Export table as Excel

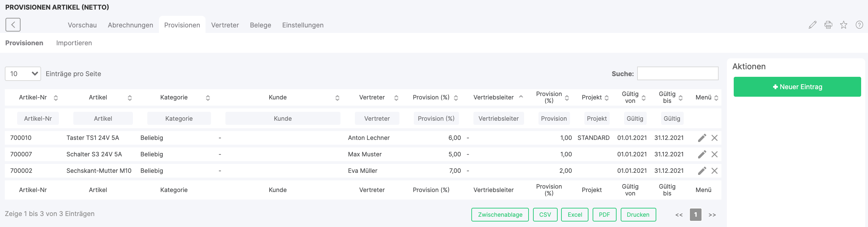(574, 215)
